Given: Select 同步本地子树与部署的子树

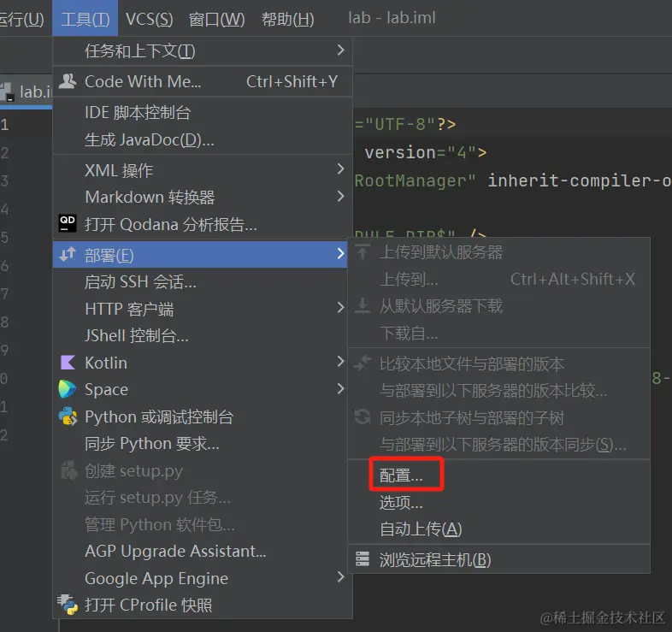Looking at the screenshot, I should (498, 417).
